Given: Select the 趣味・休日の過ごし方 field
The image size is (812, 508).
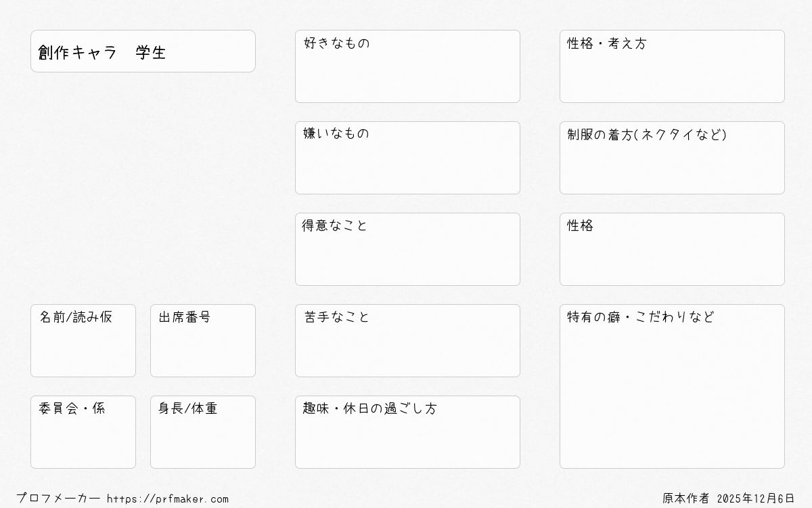Looking at the screenshot, I should [407, 432].
